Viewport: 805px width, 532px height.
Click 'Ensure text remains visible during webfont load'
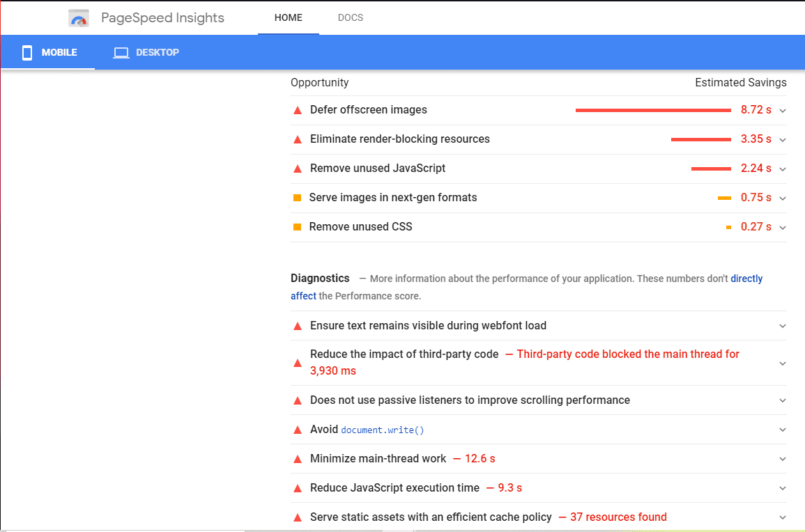coord(428,325)
